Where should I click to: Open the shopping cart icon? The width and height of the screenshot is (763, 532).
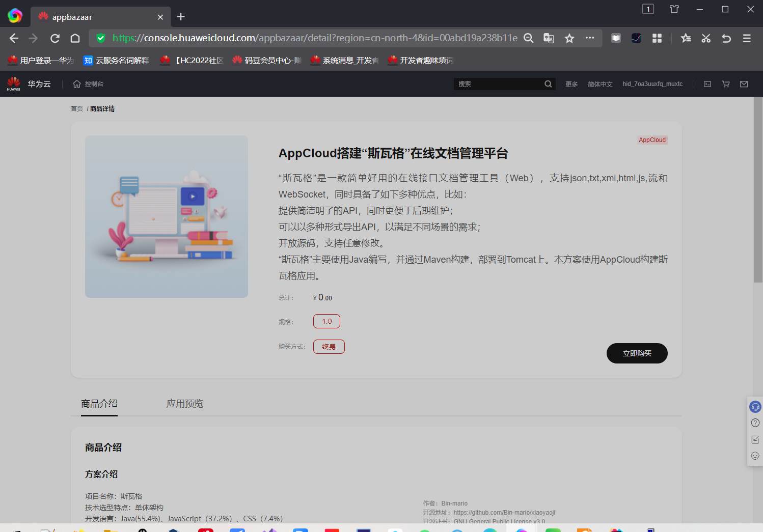click(726, 84)
